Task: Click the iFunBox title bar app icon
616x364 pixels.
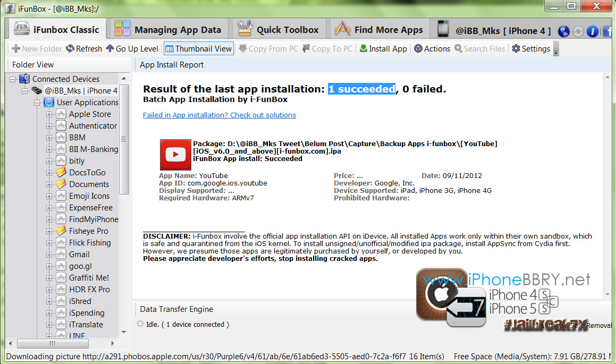Action: (10, 9)
